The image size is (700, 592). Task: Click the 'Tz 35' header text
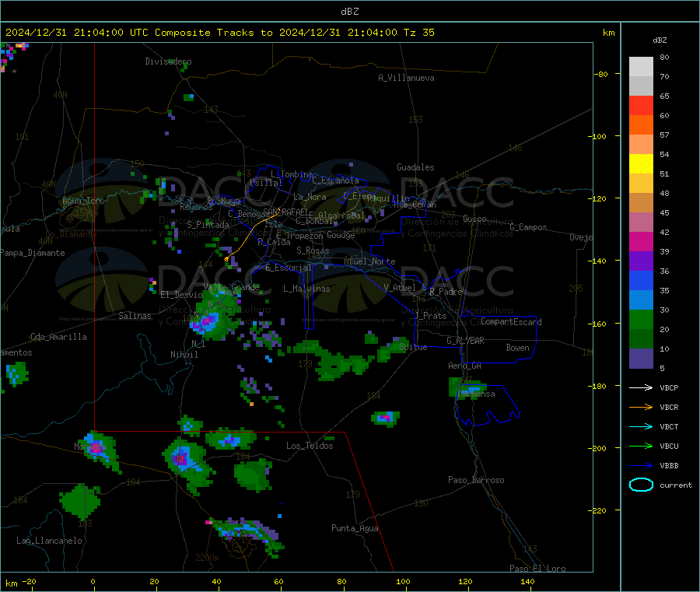click(418, 33)
